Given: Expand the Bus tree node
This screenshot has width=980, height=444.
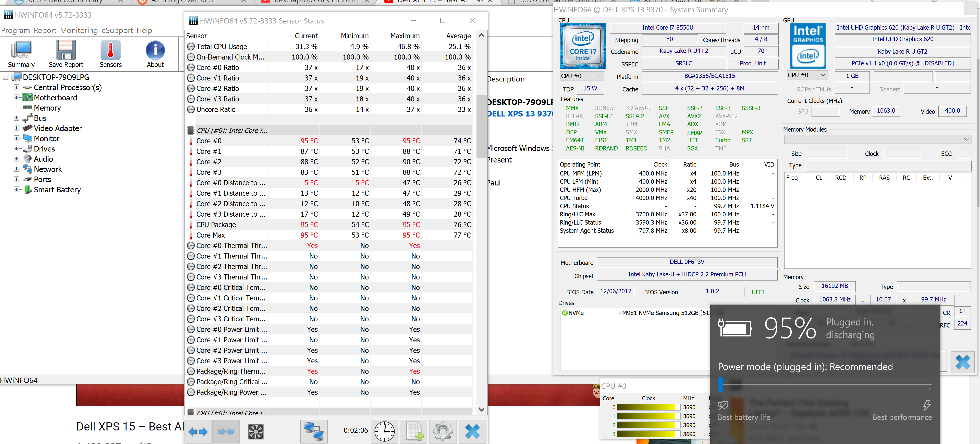Looking at the screenshot, I should pos(16,118).
